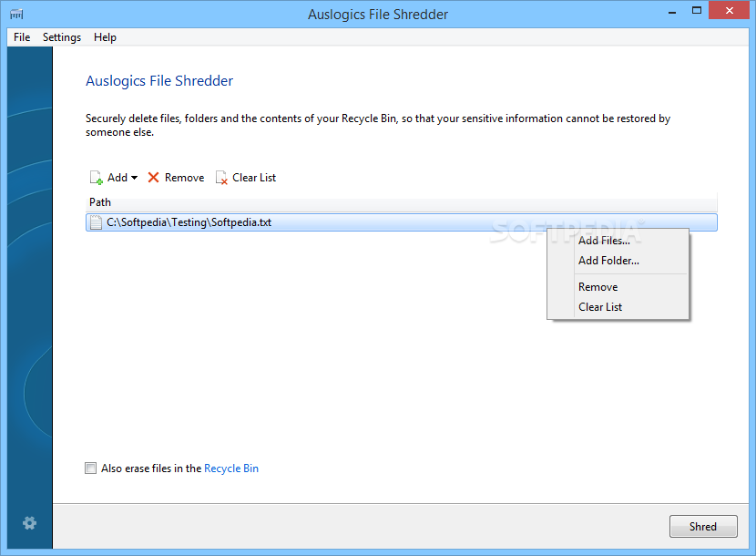Open the Settings menu
756x556 pixels.
[62, 37]
